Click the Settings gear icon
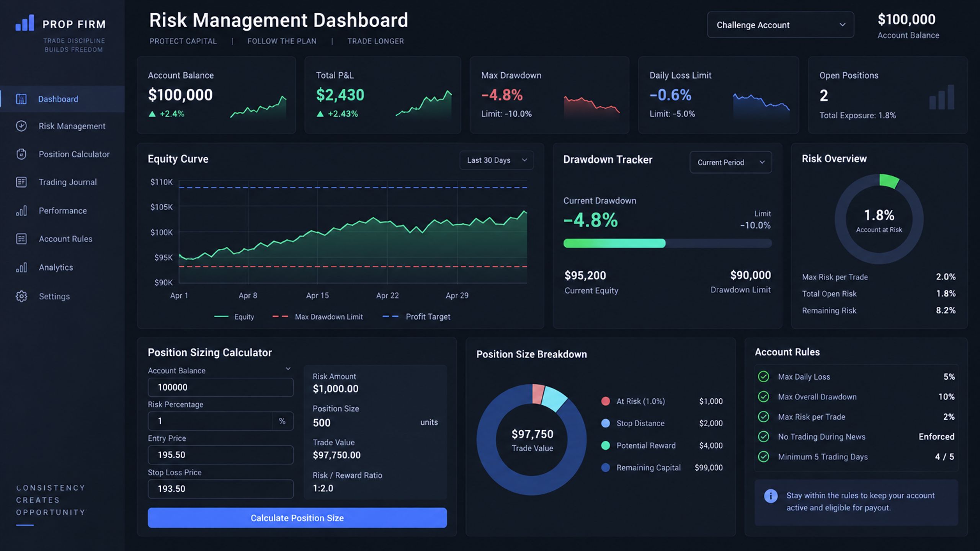Image resolution: width=980 pixels, height=551 pixels. click(21, 296)
